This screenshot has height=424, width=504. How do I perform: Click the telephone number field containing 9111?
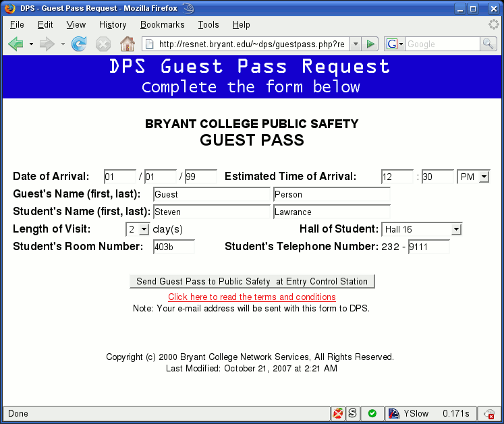click(x=429, y=247)
